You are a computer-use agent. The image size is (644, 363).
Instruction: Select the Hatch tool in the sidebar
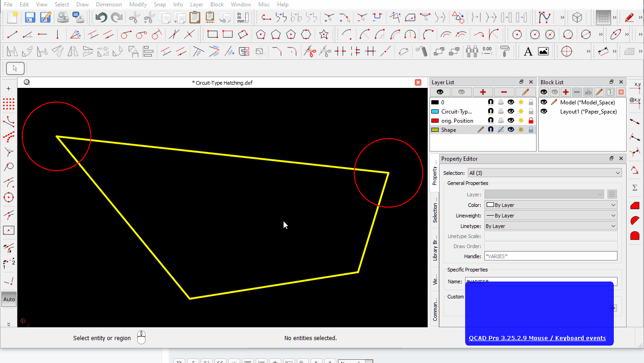tap(635, 205)
